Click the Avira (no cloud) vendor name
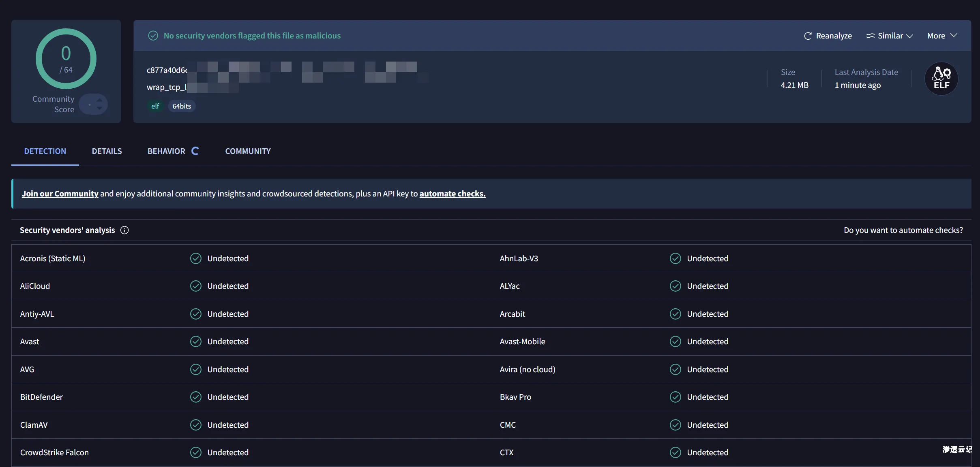 [x=528, y=369]
